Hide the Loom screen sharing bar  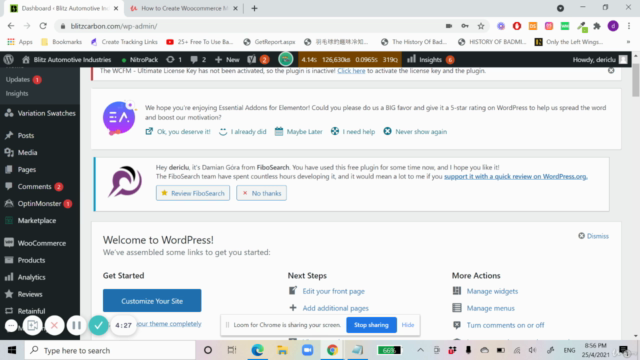tap(408, 325)
